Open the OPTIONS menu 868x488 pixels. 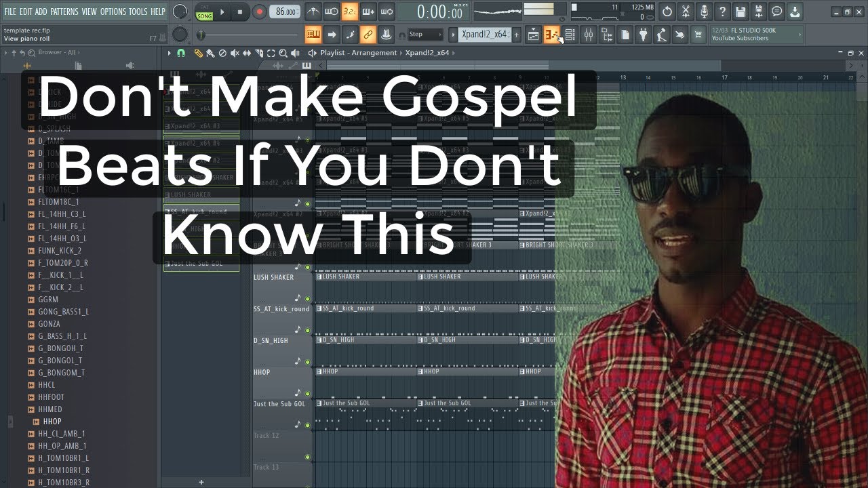pyautogui.click(x=113, y=12)
